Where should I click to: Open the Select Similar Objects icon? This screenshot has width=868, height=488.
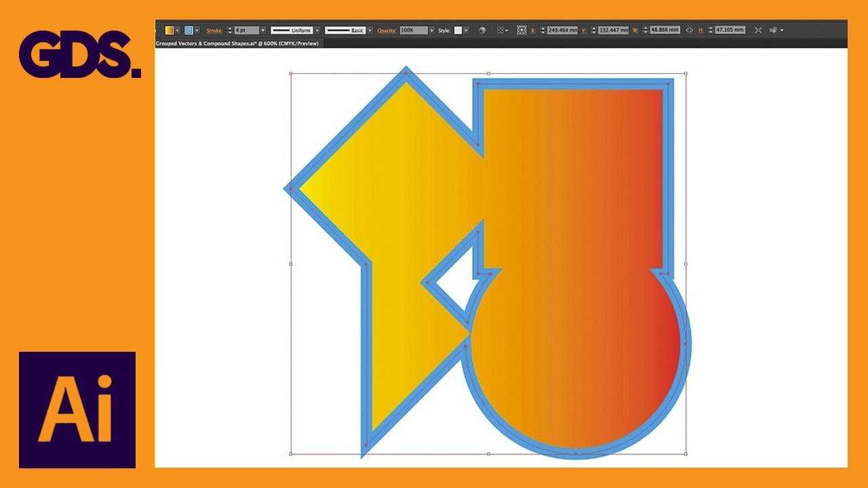(775, 30)
